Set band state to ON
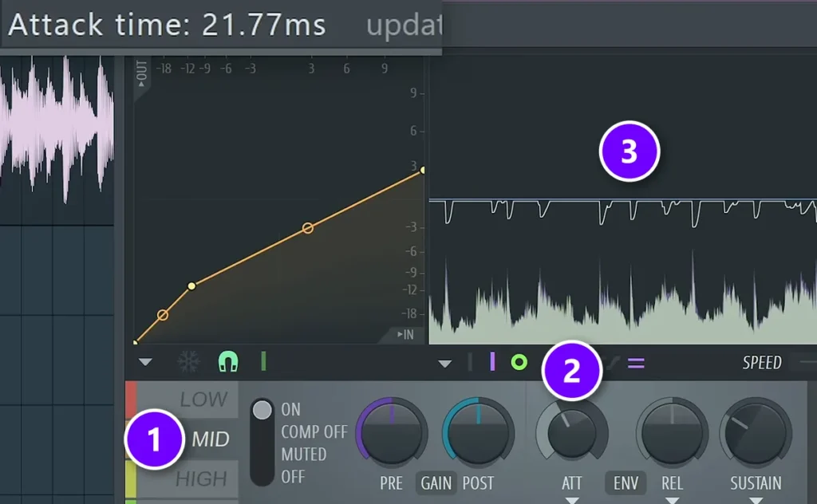The image size is (817, 504). click(290, 409)
